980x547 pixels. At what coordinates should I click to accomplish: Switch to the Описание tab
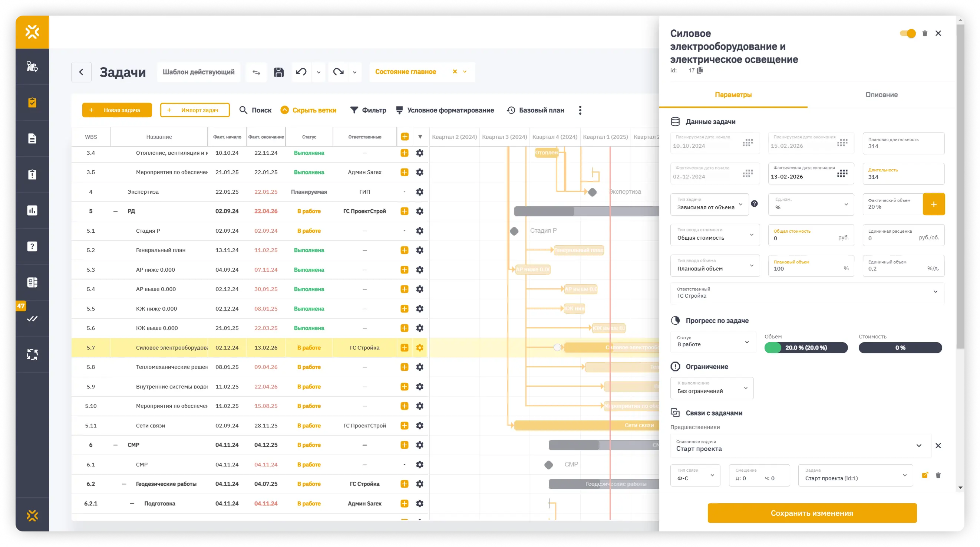pos(881,95)
